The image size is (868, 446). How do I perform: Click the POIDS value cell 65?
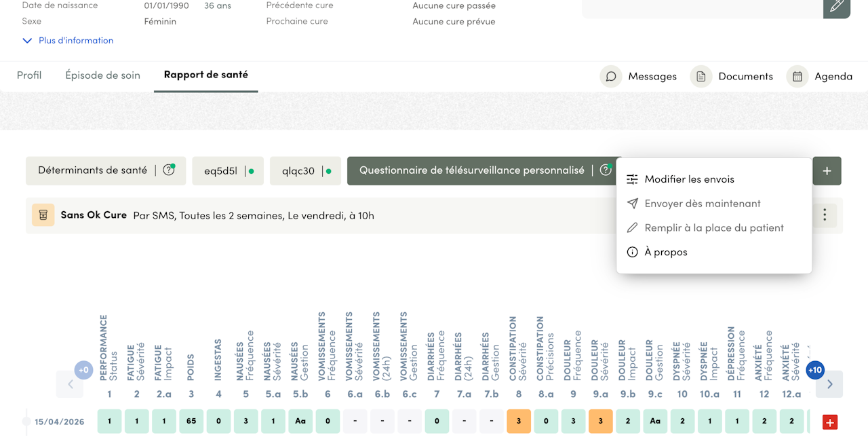[x=191, y=422]
